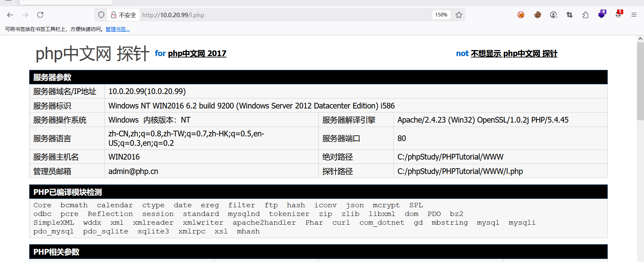Open the extension with red badge 5
This screenshot has width=644, height=262.
[619, 14]
